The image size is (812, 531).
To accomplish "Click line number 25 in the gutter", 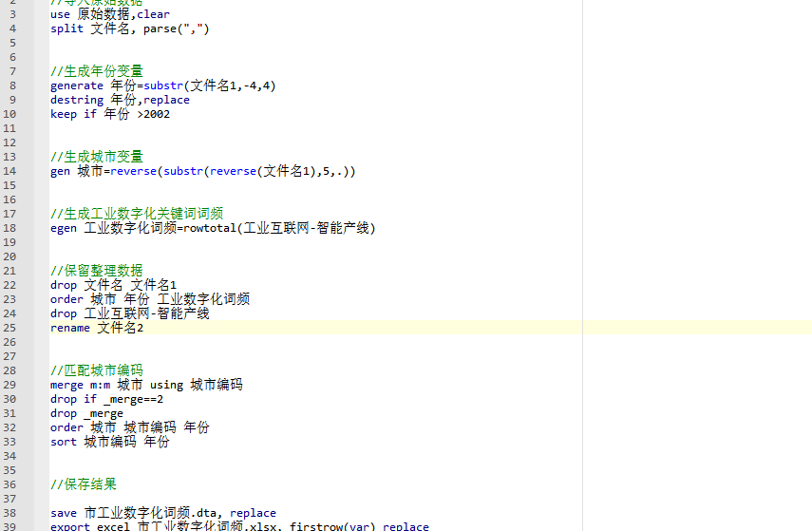I will pos(9,328).
